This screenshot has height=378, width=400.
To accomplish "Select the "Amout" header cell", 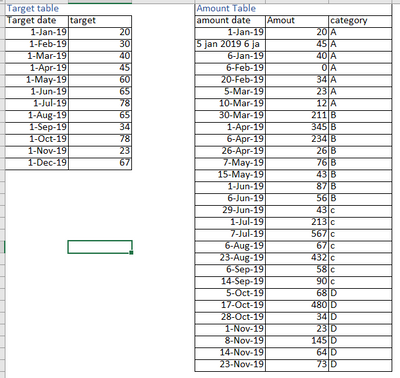I will [x=297, y=21].
